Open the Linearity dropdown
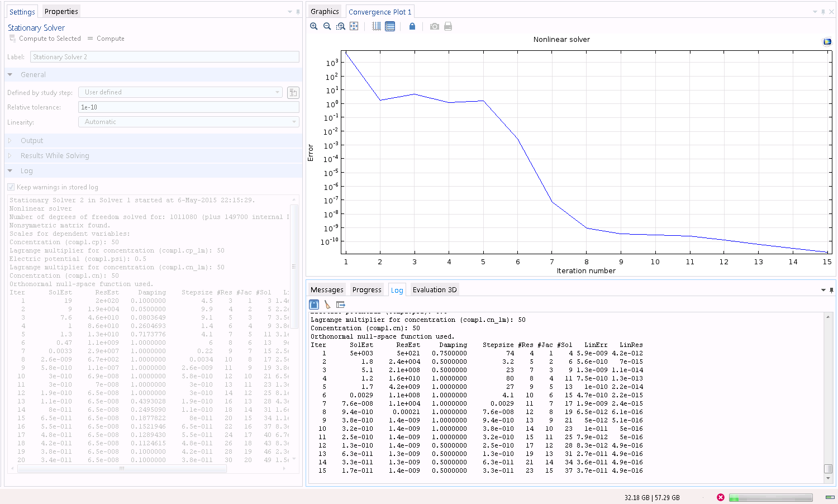The width and height of the screenshot is (838, 504). (x=188, y=122)
